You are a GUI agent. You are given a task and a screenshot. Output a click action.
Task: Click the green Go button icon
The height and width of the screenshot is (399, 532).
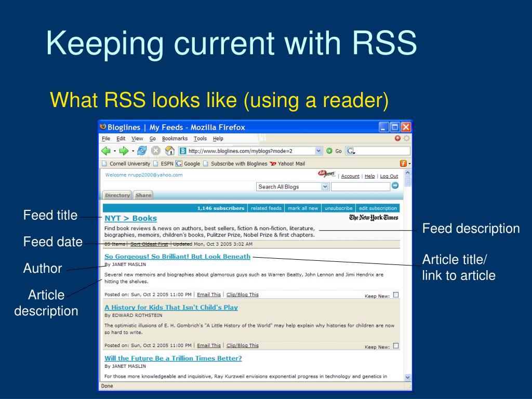[x=329, y=151]
